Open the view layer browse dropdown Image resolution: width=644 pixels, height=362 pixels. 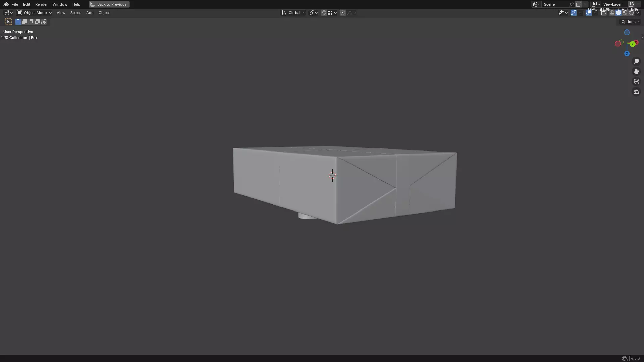point(596,4)
